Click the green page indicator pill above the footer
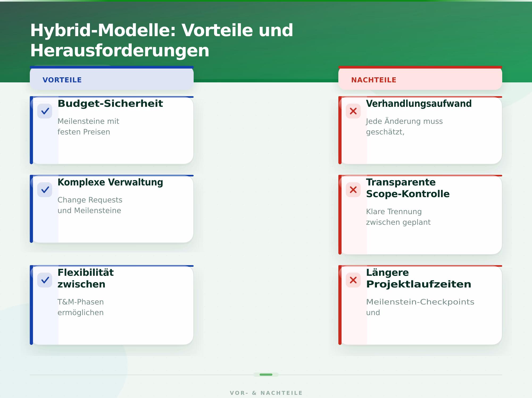 pos(266,375)
